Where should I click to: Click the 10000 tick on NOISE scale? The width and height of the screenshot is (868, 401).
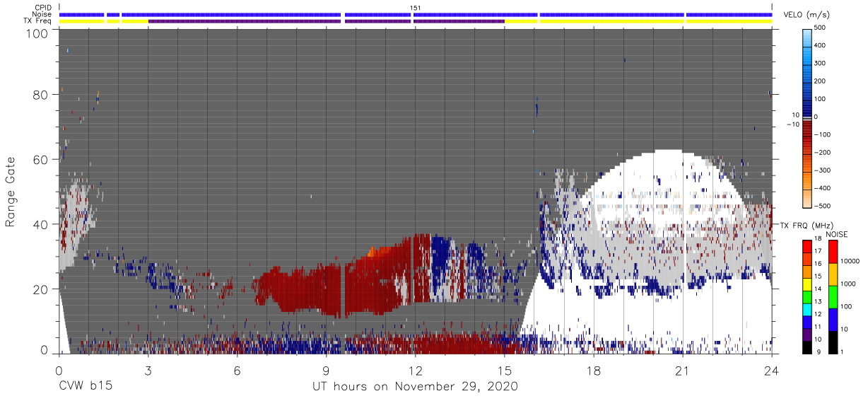tap(850, 262)
